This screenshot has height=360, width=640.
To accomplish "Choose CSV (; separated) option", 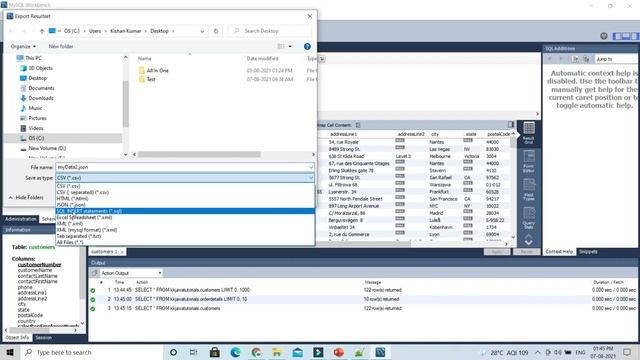I will click(185, 192).
